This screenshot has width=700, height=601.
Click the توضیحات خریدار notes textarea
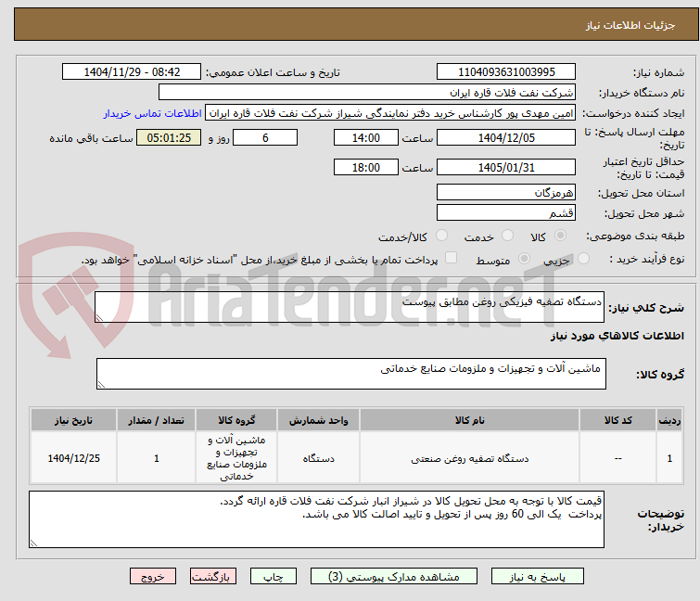click(316, 519)
